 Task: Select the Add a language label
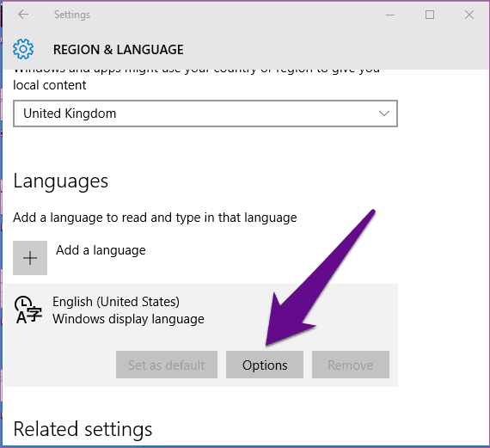coord(101,250)
